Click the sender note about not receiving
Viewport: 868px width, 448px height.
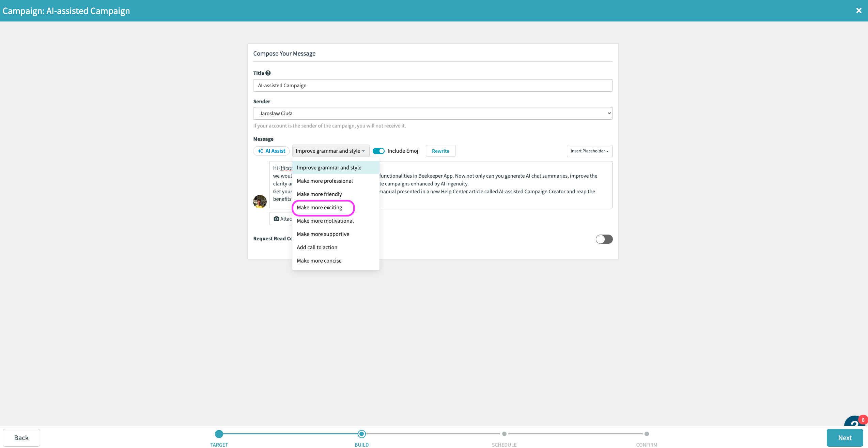tap(329, 126)
